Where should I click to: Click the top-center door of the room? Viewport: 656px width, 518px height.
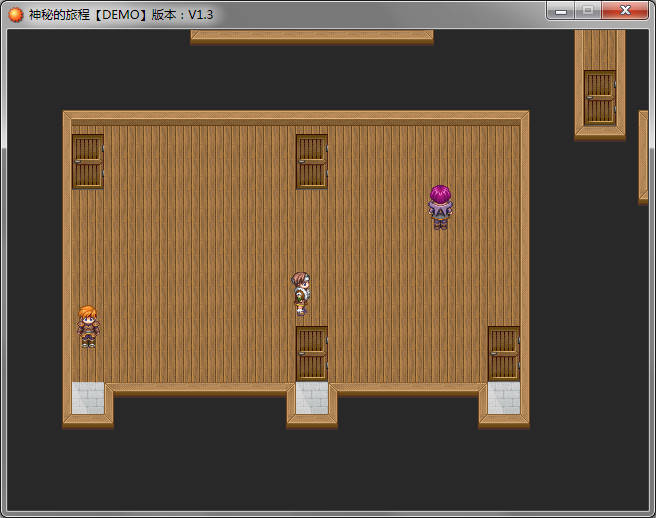(x=311, y=161)
